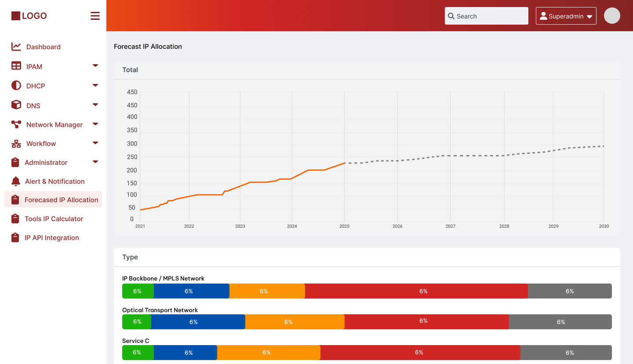Expand the Network Manager submenu arrow
The height and width of the screenshot is (364, 633).
95,124
